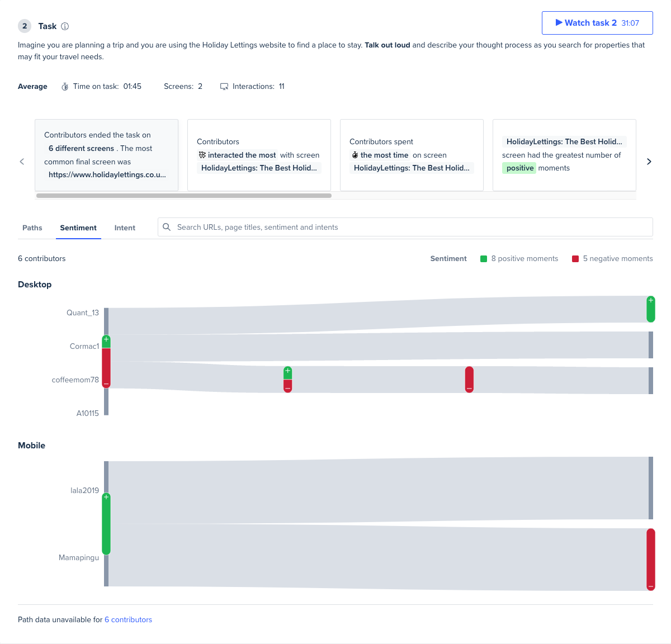Toggle the green positive marker next to Cormac1
Image resolution: width=671 pixels, height=644 pixels.
[106, 340]
